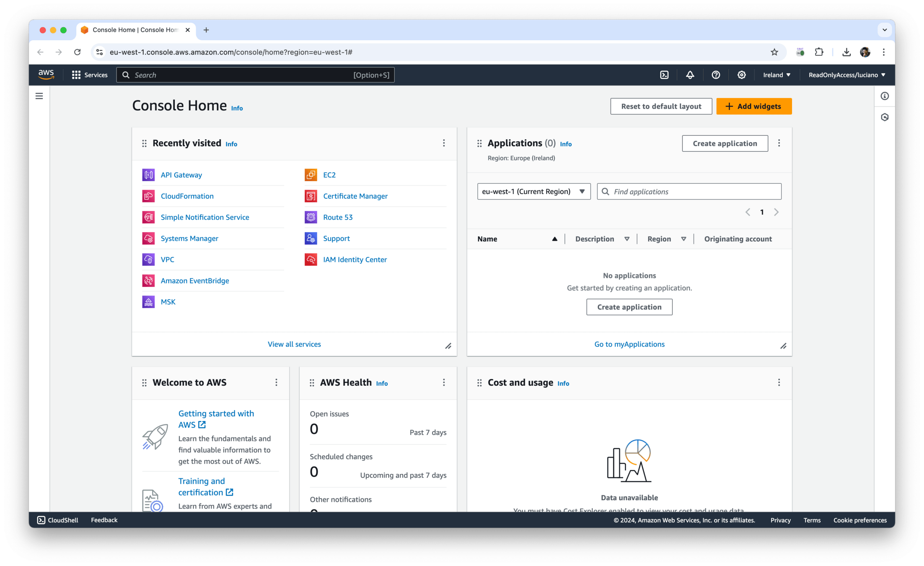Open the settings gear in the AWS header

[741, 75]
